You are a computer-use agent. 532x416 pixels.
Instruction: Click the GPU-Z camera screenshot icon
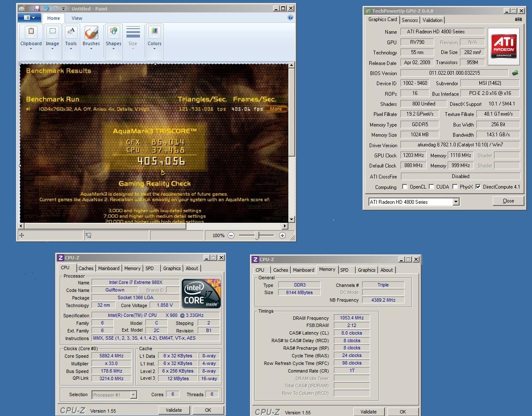[519, 19]
